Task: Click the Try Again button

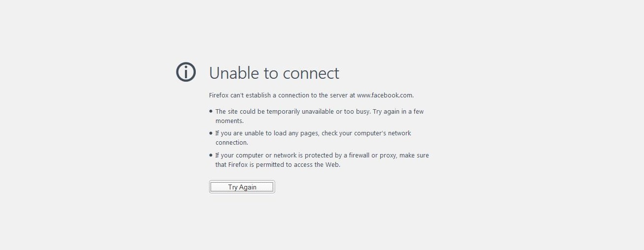Action: 242,187
